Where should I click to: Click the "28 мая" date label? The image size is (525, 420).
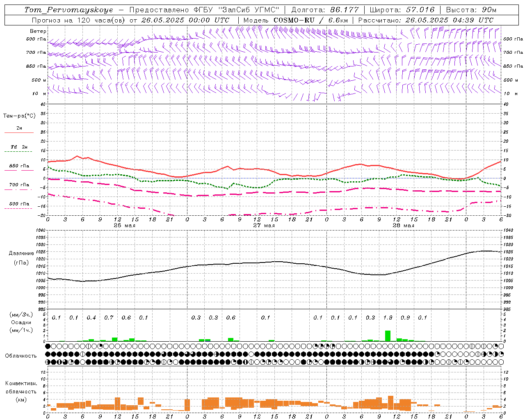pyautogui.click(x=403, y=226)
